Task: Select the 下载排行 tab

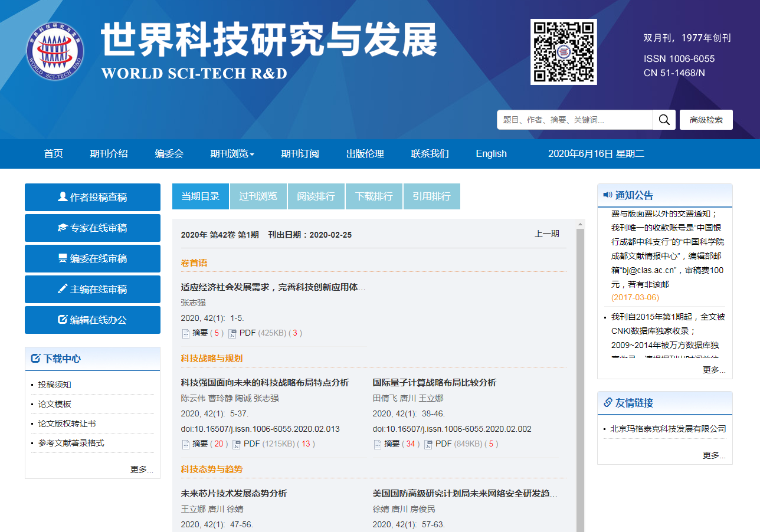Action: [374, 196]
